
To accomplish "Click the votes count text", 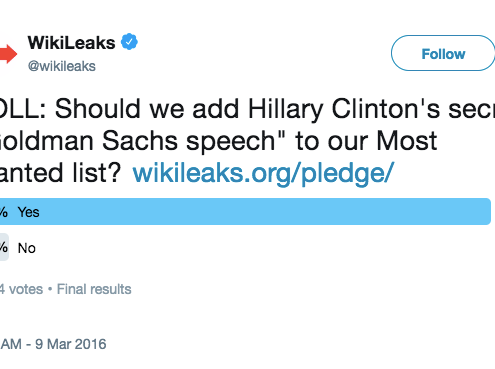I will [21, 289].
